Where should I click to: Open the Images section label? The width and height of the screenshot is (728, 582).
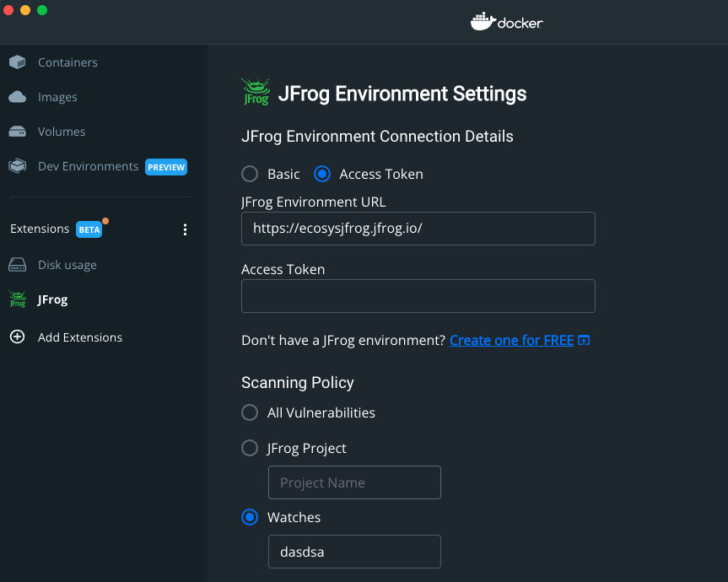(x=57, y=97)
